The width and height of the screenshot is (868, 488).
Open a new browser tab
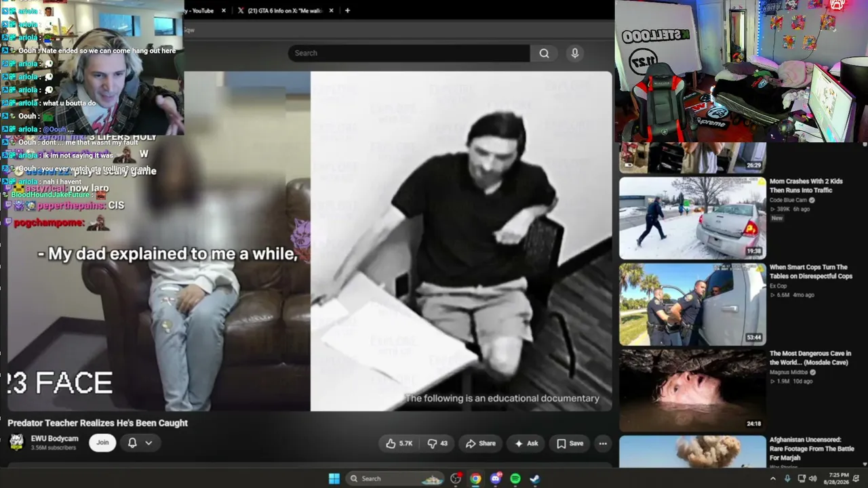(347, 10)
